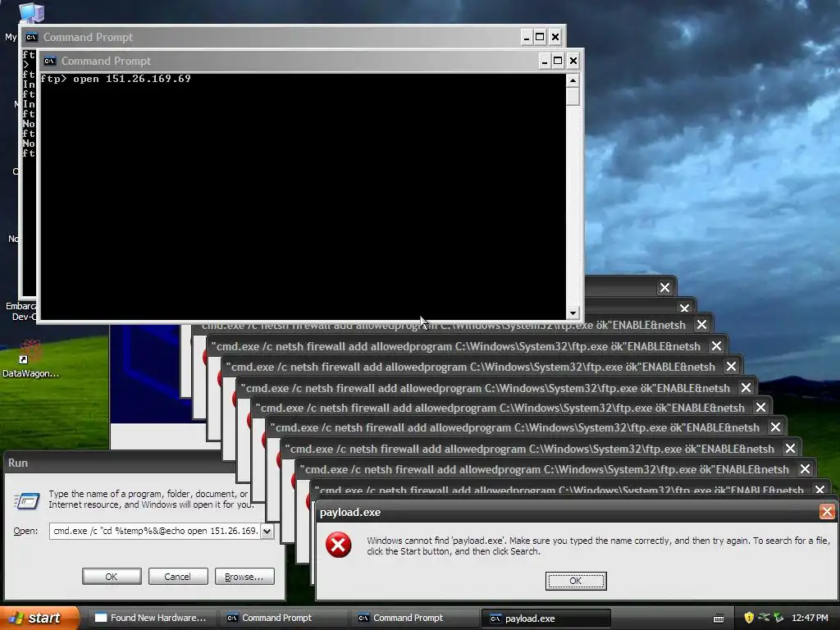Click the network connection tray icon
Image resolution: width=840 pixels, height=630 pixels.
point(764,618)
